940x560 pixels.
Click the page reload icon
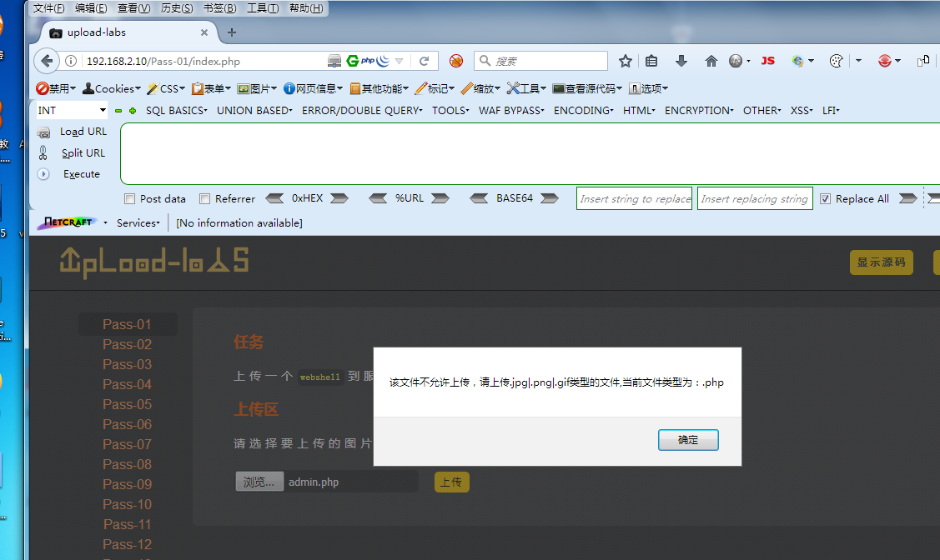(x=424, y=60)
